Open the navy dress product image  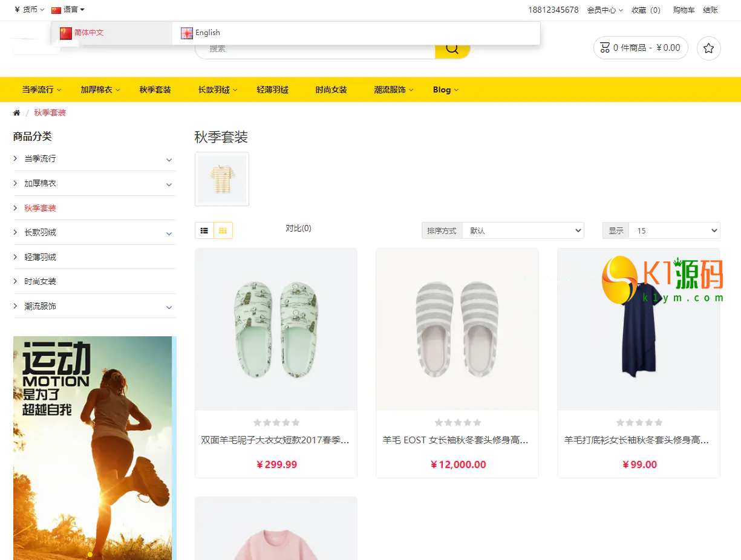click(x=639, y=330)
